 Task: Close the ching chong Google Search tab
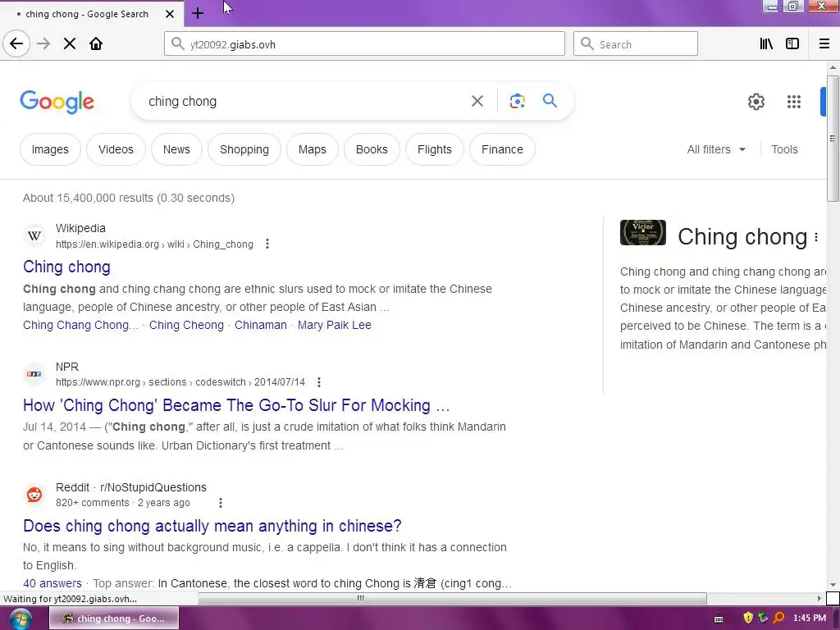pyautogui.click(x=169, y=14)
